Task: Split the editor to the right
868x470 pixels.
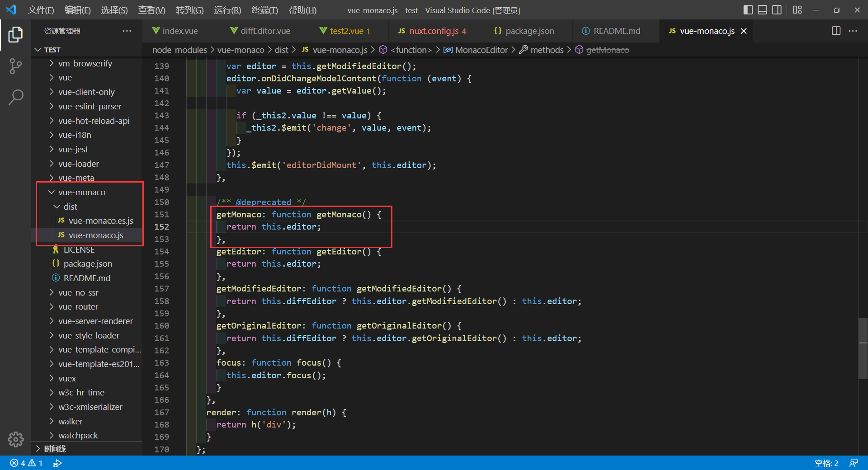Action: 836,31
